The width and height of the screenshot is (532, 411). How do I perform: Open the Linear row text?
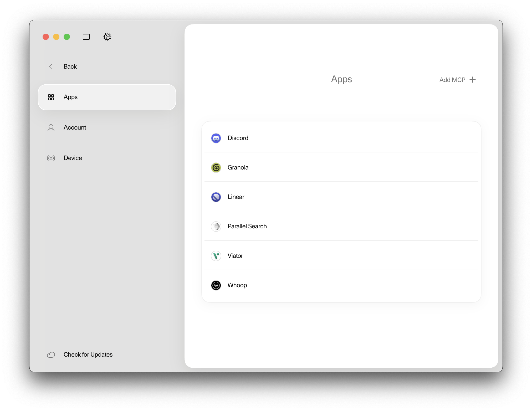pyautogui.click(x=236, y=197)
